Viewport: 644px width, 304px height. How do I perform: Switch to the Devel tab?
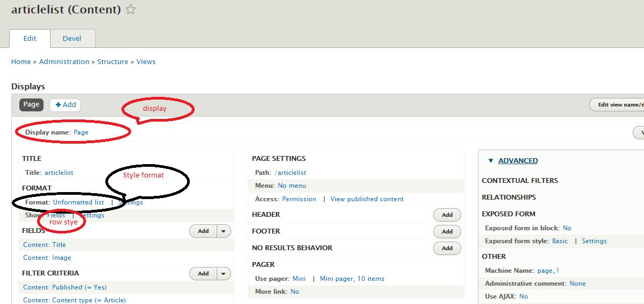pos(73,38)
